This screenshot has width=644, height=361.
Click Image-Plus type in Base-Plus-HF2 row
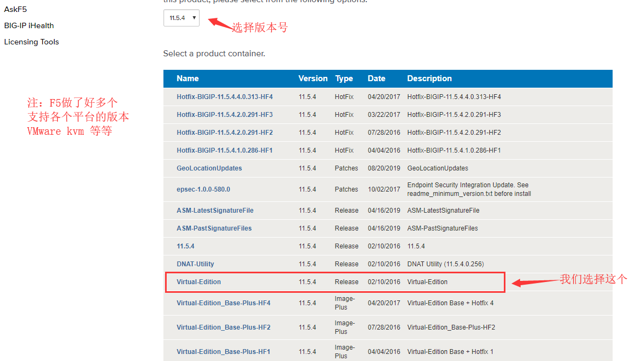pyautogui.click(x=345, y=327)
